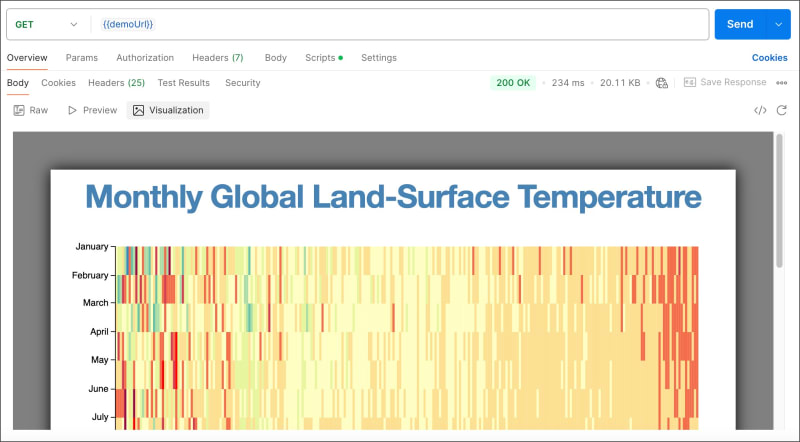Open the Params tab
The height and width of the screenshot is (442, 800).
click(82, 58)
